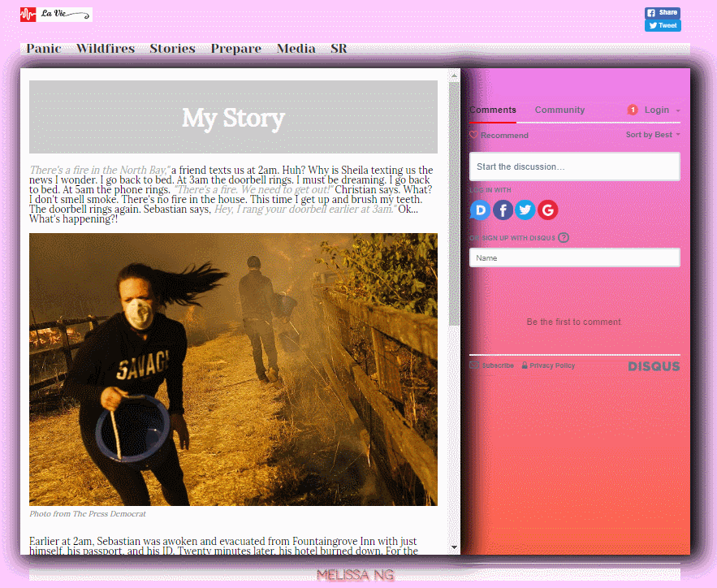Viewport: 717px width, 588px height.
Task: Open the Wildfires menu item
Action: coord(106,49)
